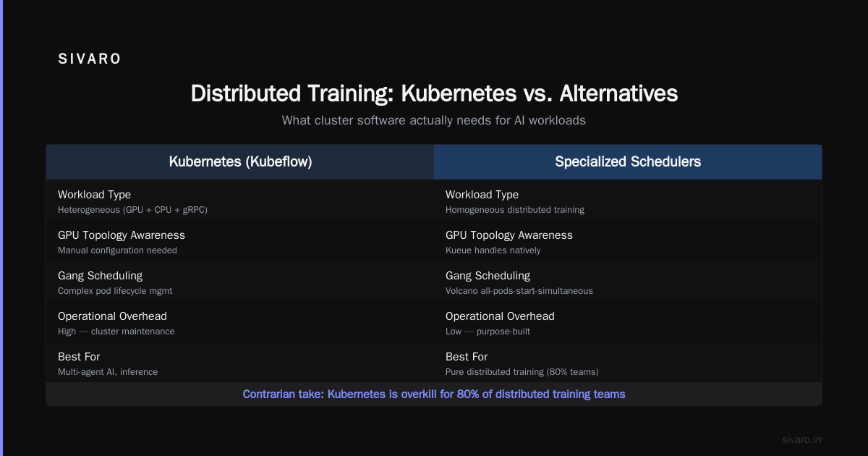Image resolution: width=868 pixels, height=456 pixels.
Task: Select "Manual configuration needed" text
Action: [x=117, y=250]
